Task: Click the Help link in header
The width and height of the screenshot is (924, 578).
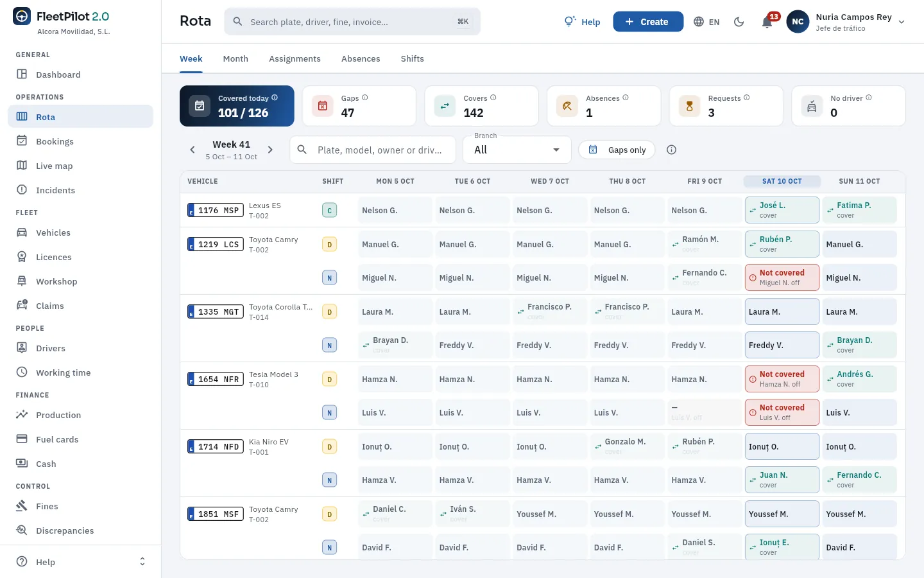Action: tap(582, 22)
